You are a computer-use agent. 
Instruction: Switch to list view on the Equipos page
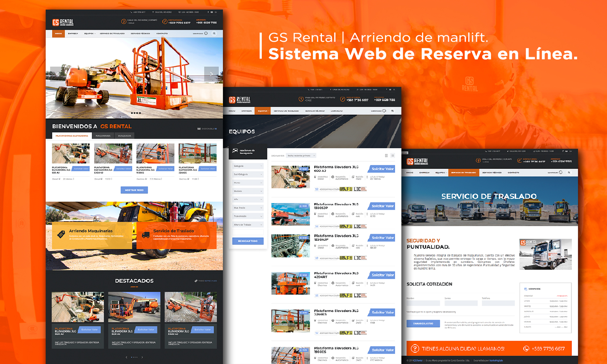393,155
